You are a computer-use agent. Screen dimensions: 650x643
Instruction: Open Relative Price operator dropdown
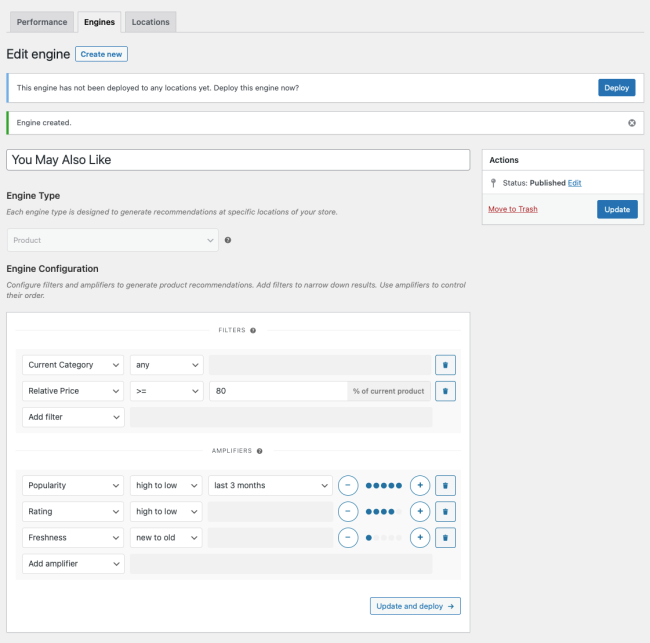pyautogui.click(x=166, y=391)
